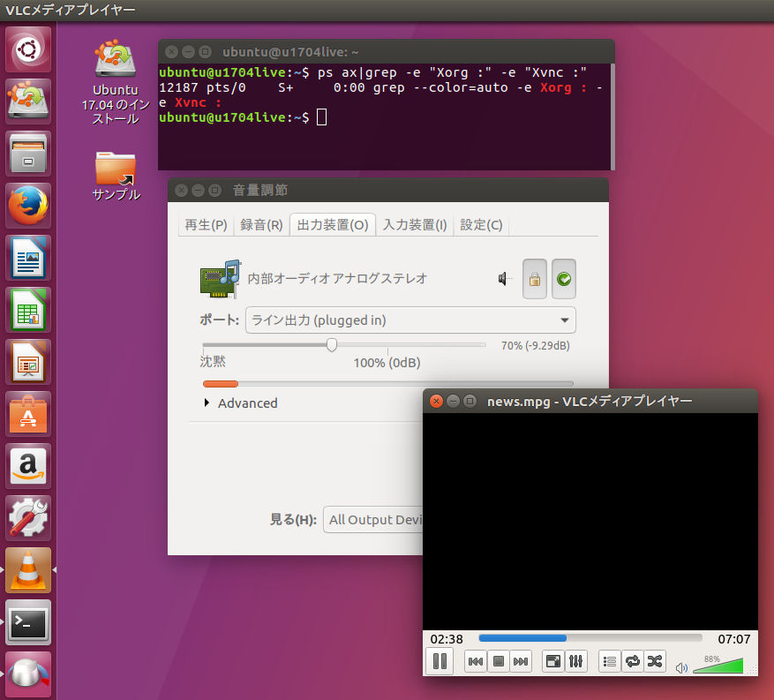
Task: Open LibreOffice Writer from launcher
Action: click(x=28, y=258)
